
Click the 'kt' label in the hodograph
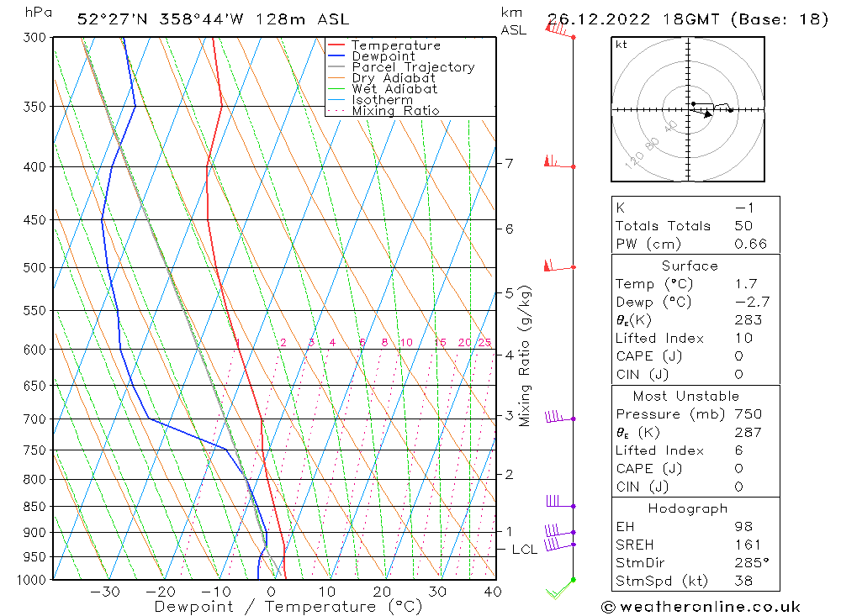click(621, 45)
